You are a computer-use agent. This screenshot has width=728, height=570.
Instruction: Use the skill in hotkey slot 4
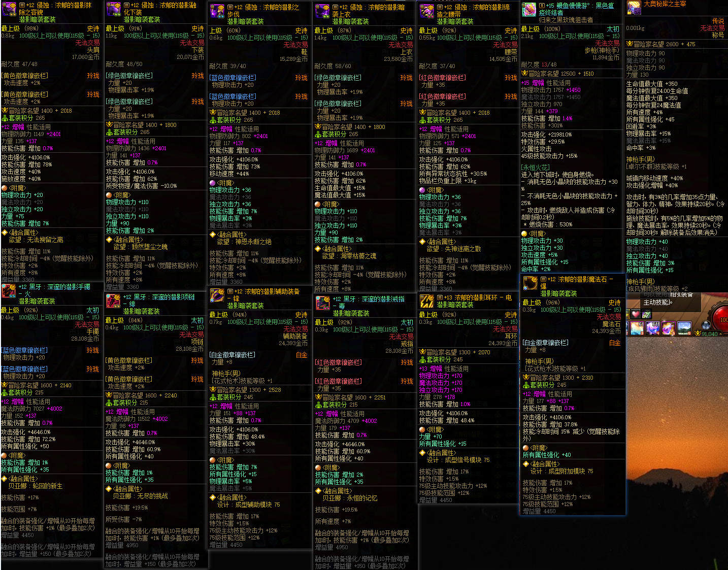pos(652,328)
